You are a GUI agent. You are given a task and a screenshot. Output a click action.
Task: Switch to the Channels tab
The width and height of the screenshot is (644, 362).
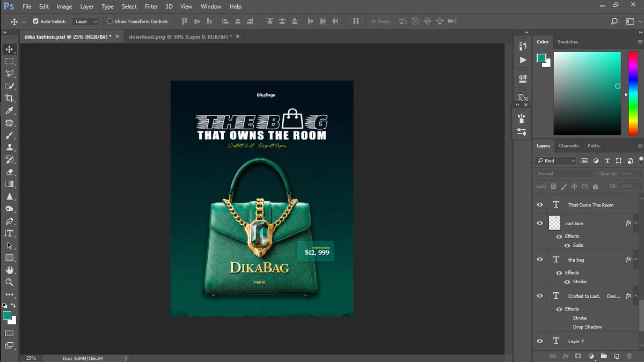pos(568,145)
